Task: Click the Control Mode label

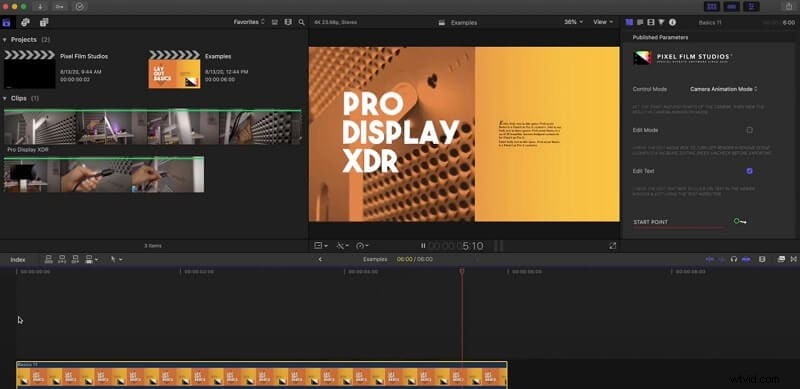Action: coord(649,89)
